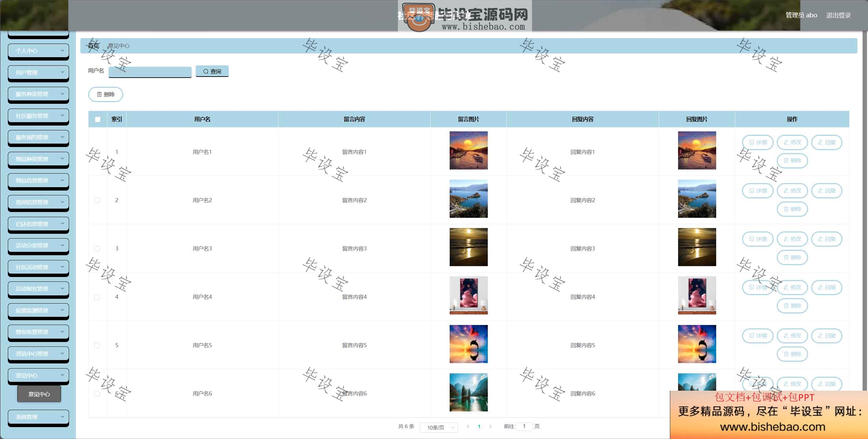Click 删除 for row 用户名4
The height and width of the screenshot is (439, 868).
click(x=792, y=306)
